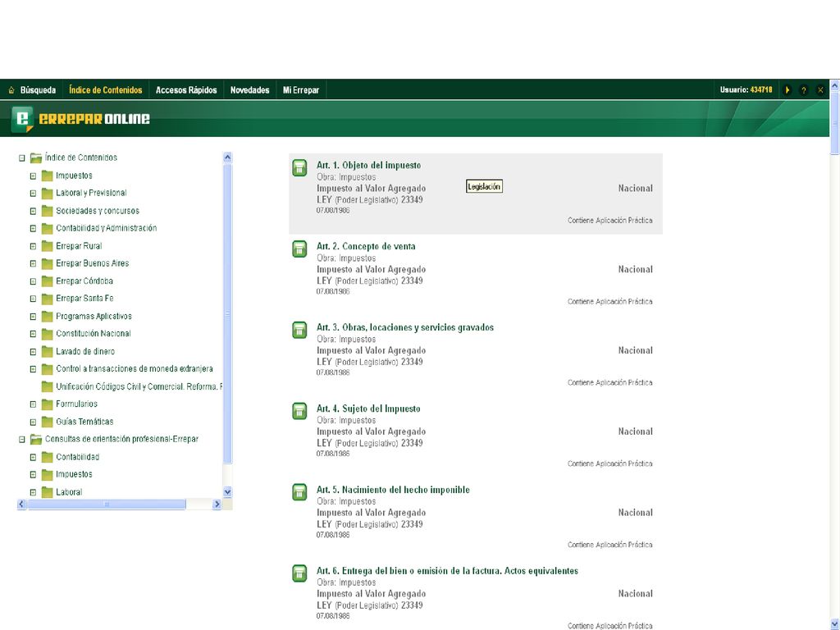Collapse the Consultas de orientación profesional-Errepar node
Image resolution: width=840 pixels, height=630 pixels.
click(x=22, y=440)
